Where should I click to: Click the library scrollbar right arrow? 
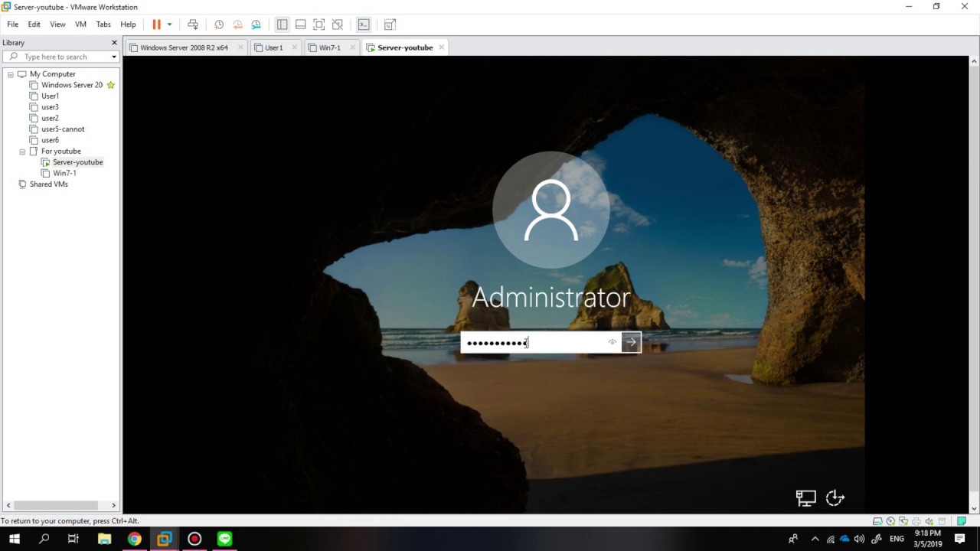(x=114, y=505)
